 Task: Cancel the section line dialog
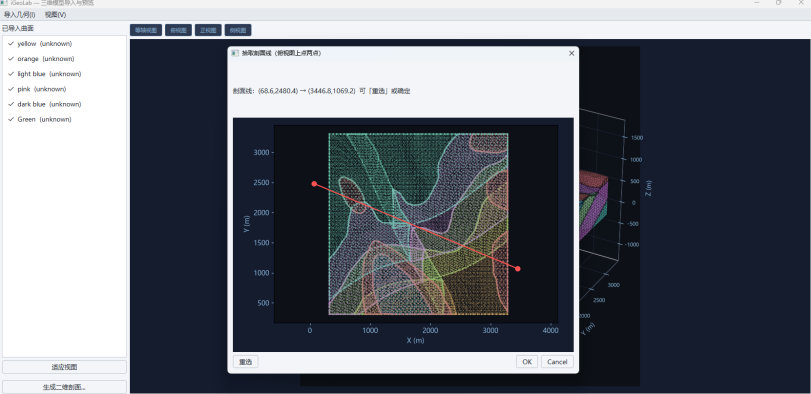(x=557, y=362)
